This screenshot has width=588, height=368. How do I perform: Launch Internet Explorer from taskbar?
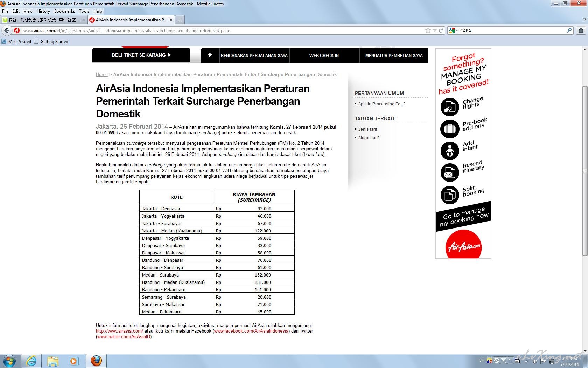point(31,361)
